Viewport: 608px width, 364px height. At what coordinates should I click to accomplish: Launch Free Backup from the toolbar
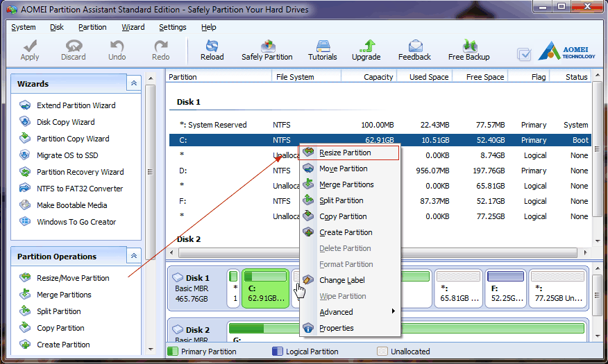[x=468, y=51]
